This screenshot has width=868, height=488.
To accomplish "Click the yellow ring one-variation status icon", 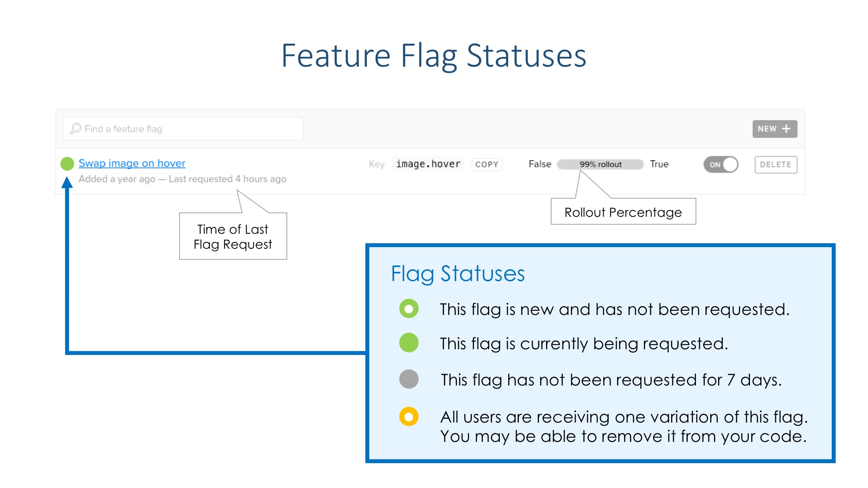I will coord(409,417).
